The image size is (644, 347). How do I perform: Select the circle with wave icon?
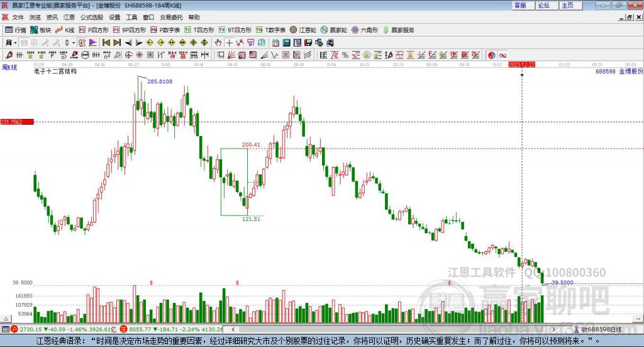[85, 55]
